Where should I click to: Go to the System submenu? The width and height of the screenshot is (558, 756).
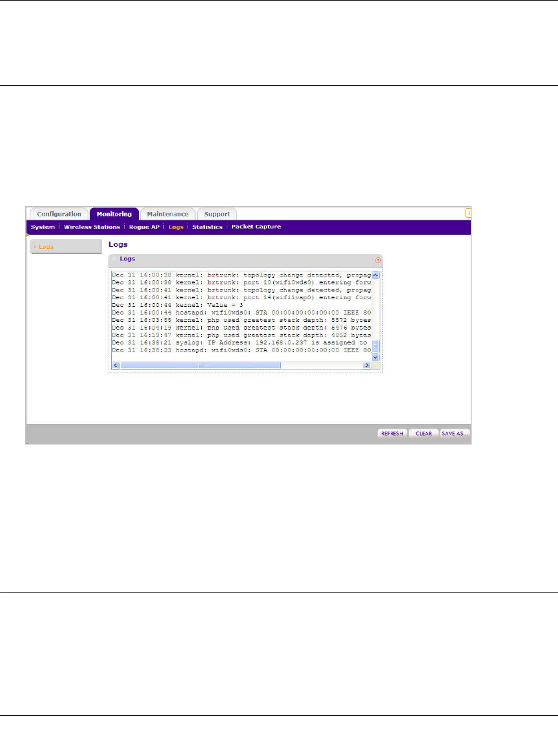point(43,227)
